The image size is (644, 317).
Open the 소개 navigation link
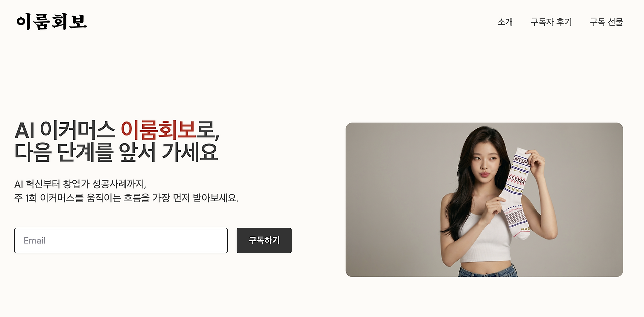(505, 22)
